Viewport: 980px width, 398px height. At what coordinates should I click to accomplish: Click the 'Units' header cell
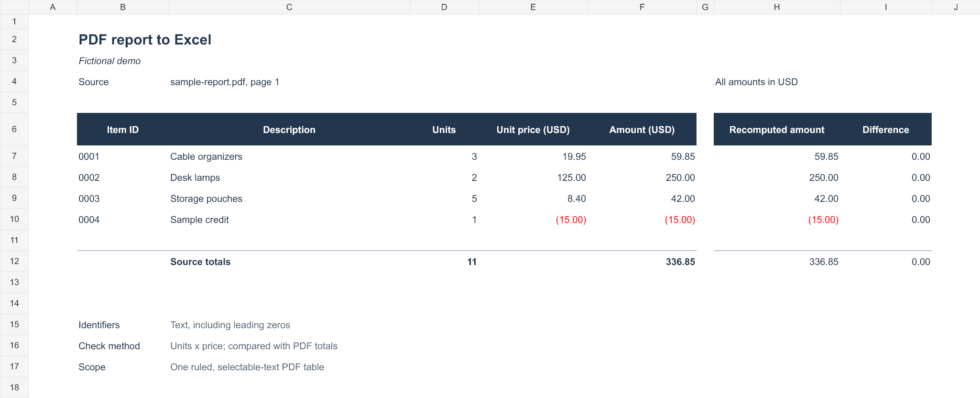tap(444, 130)
